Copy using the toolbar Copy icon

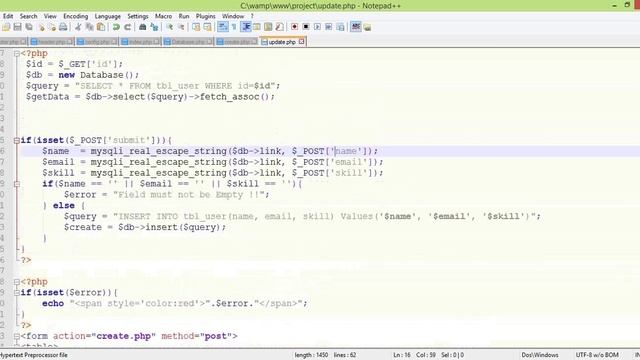pos(89,27)
